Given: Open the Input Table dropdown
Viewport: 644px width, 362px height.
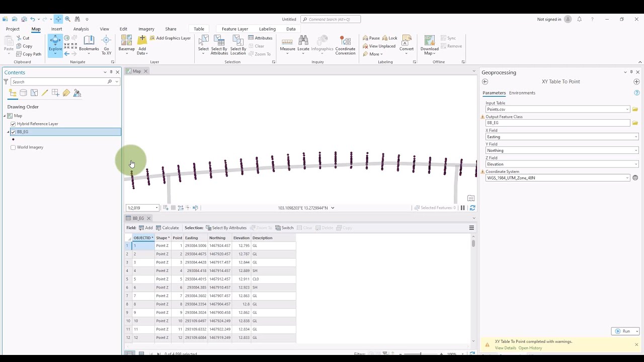Looking at the screenshot, I should coord(627,109).
